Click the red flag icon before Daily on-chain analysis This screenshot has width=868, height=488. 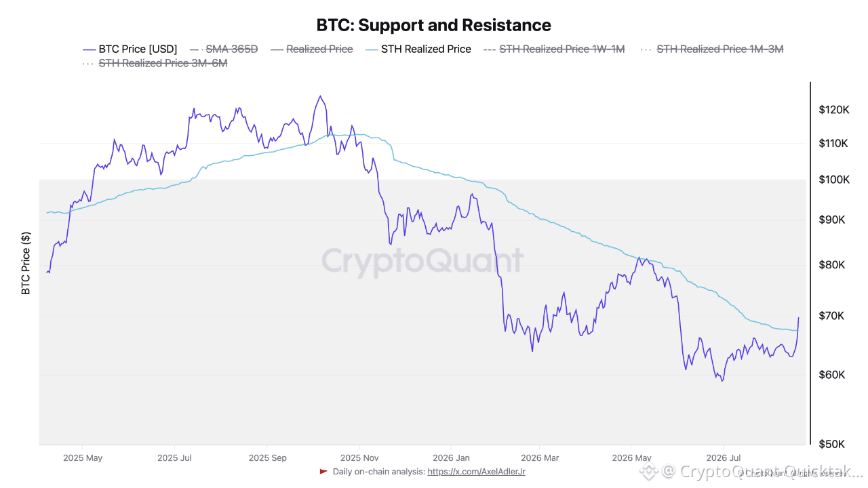click(x=323, y=471)
